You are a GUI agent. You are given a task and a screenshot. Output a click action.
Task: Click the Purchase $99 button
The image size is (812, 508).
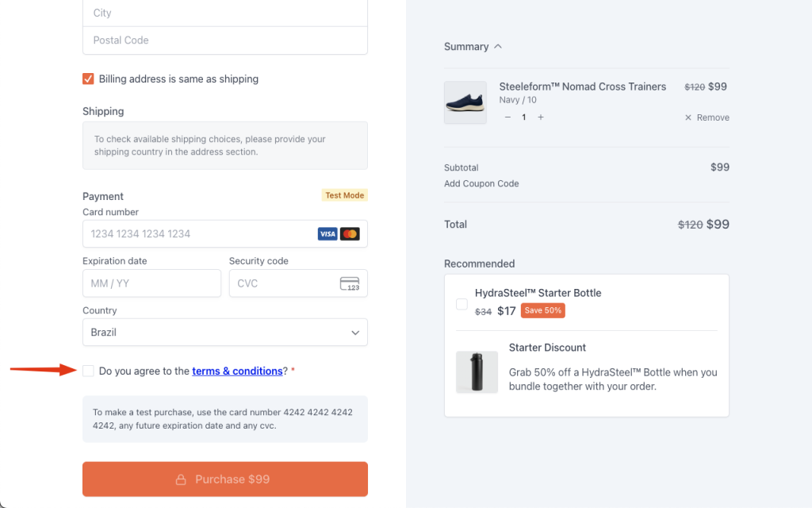(x=224, y=479)
